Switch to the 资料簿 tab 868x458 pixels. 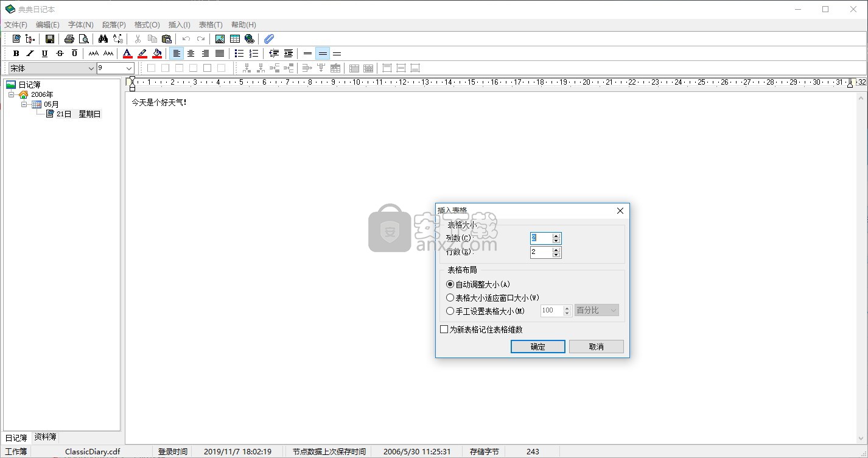click(46, 437)
